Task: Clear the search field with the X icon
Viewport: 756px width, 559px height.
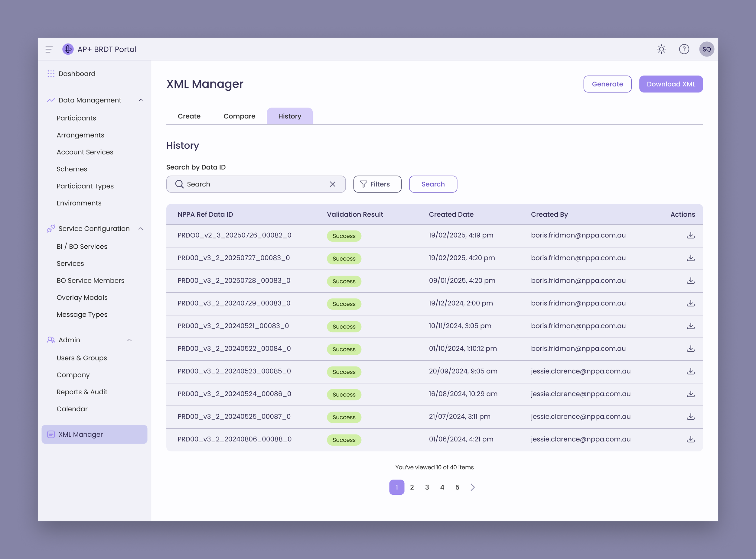Action: click(332, 184)
